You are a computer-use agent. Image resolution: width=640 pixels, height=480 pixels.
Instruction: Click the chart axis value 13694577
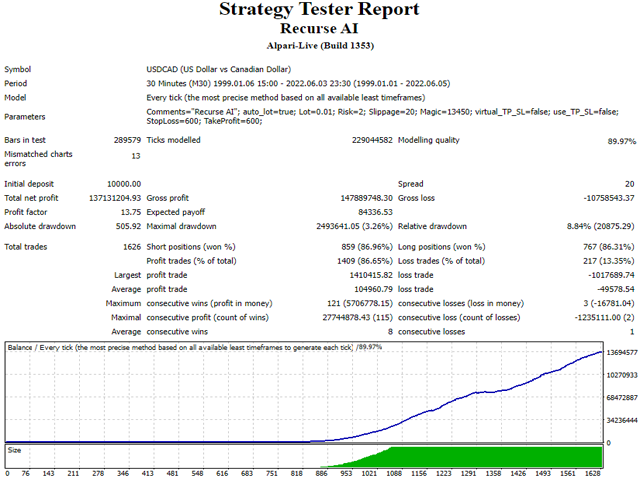pyautogui.click(x=622, y=352)
